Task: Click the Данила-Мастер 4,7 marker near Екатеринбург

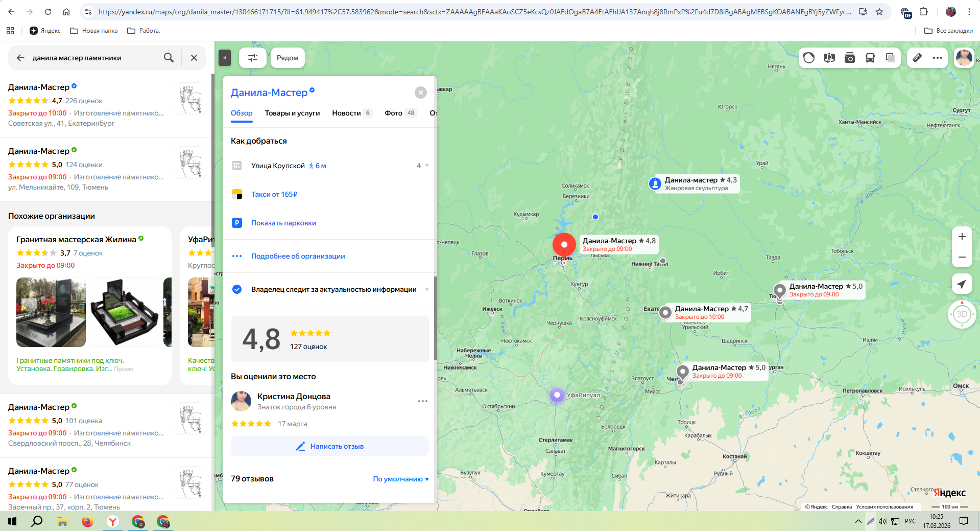Action: [x=665, y=312]
